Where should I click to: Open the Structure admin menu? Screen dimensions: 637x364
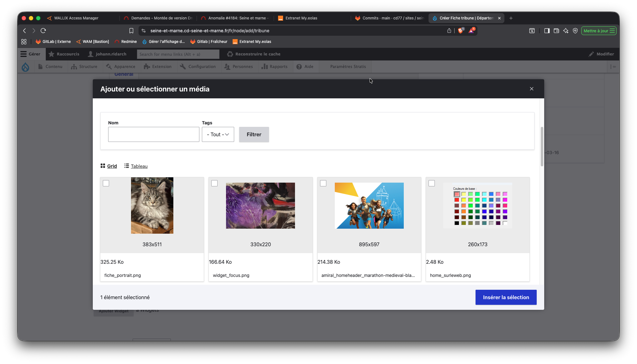click(84, 67)
